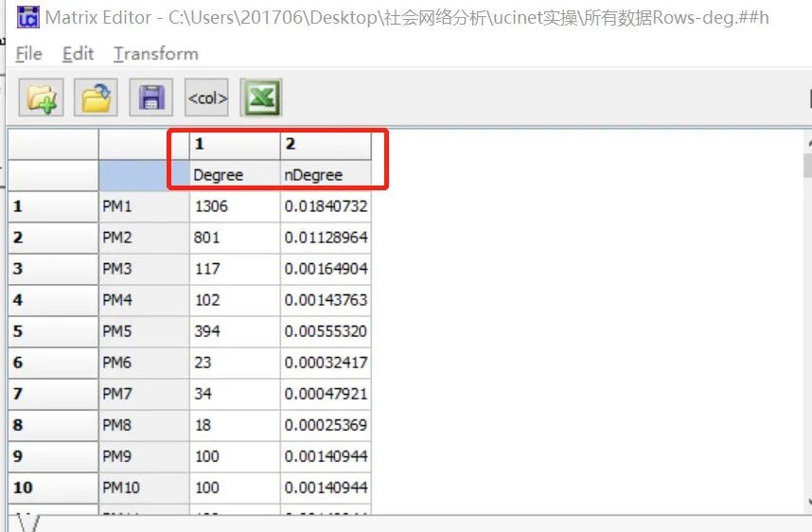Click column number 1 header
812x532 pixels.
click(235, 144)
